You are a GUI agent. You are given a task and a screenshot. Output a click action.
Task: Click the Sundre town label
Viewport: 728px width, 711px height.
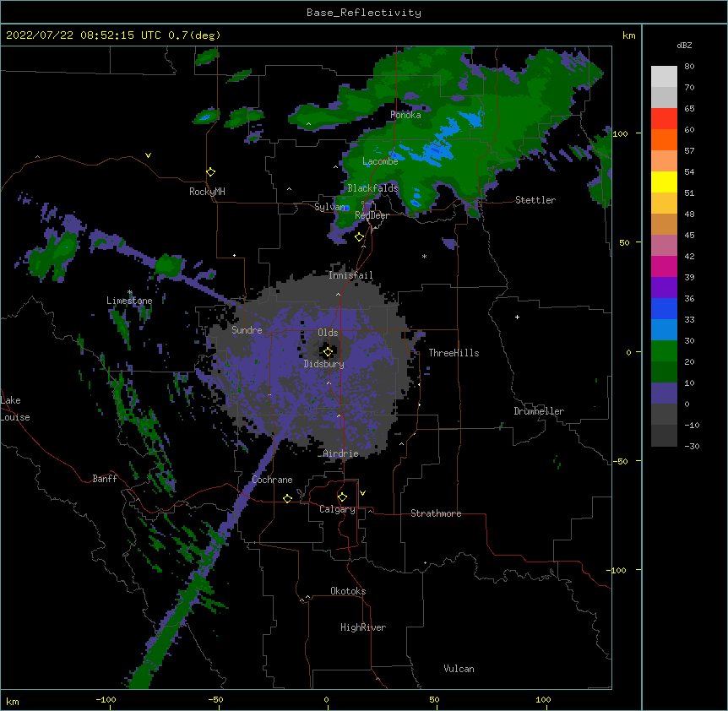pyautogui.click(x=247, y=330)
